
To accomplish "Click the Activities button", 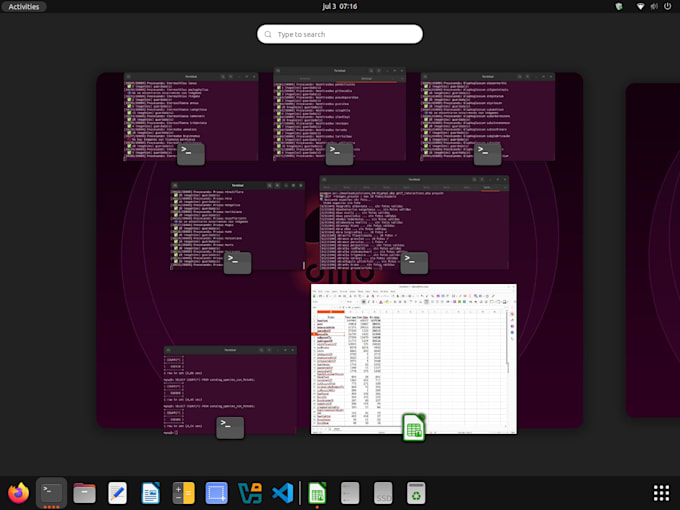I will pyautogui.click(x=23, y=7).
